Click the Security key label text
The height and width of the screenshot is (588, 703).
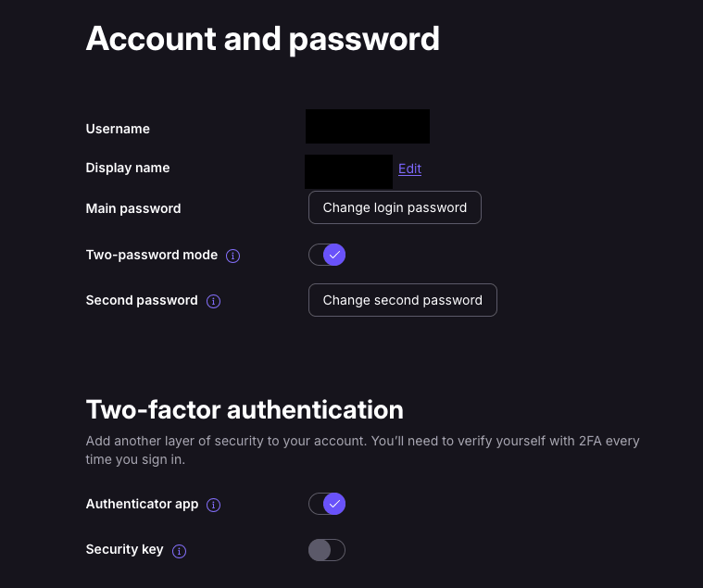[x=124, y=549]
